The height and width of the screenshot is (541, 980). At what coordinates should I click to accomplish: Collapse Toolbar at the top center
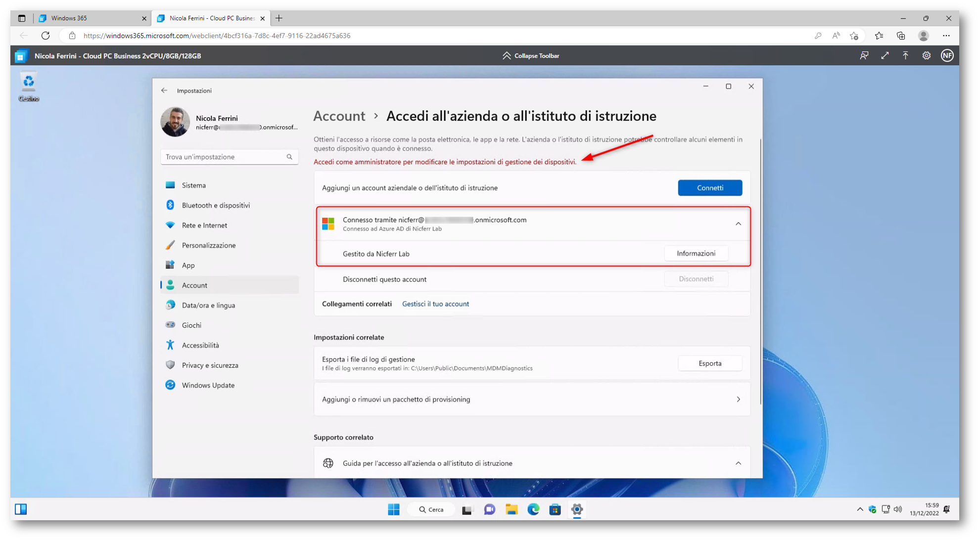(531, 56)
